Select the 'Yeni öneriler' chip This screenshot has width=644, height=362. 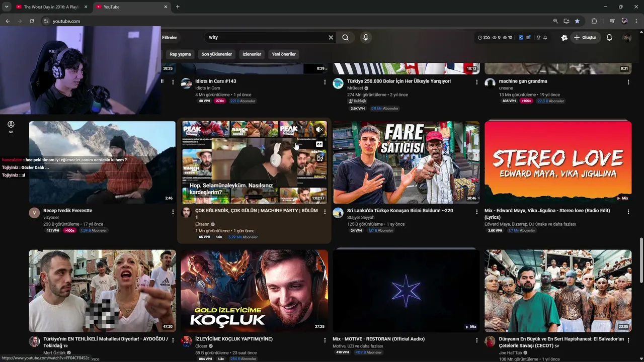[284, 54]
